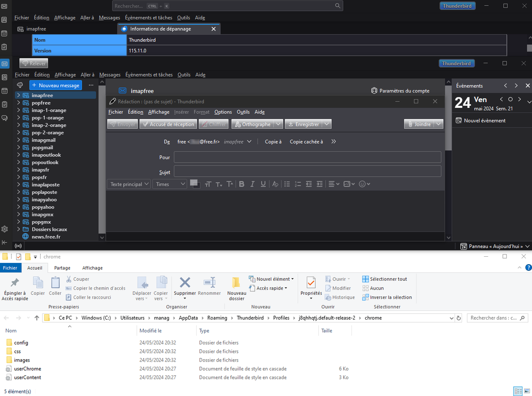The width and height of the screenshot is (532, 396).
Task: Toggle underline in compose formatting toolbar
Action: click(263, 184)
